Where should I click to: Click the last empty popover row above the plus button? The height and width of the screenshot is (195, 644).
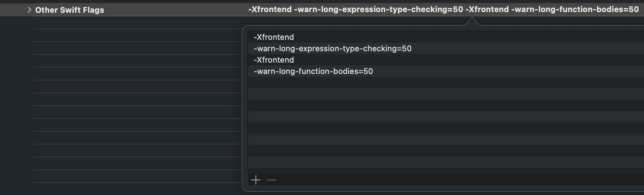[356, 162]
